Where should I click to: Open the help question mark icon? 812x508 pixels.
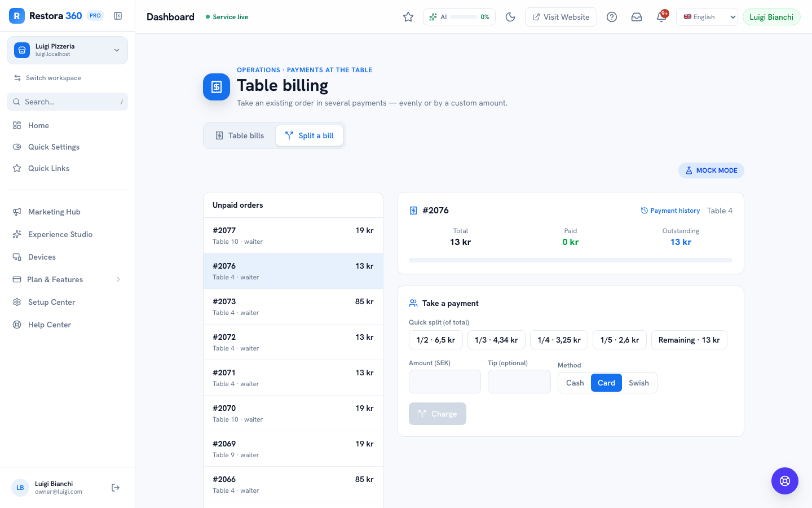point(612,17)
